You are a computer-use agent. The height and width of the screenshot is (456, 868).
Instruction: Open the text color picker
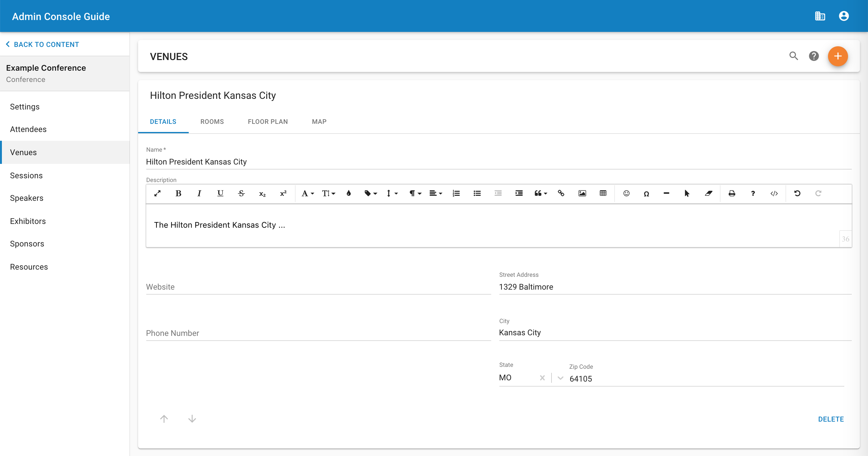[349, 194]
